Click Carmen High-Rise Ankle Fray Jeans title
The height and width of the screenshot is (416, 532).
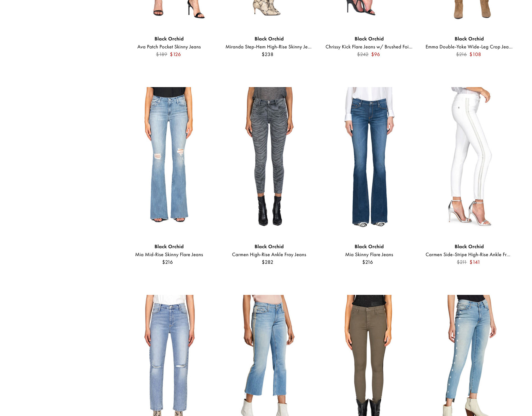click(269, 254)
